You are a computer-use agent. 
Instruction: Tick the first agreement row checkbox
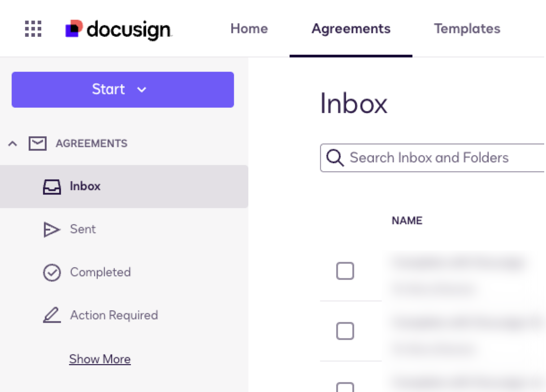tap(345, 271)
